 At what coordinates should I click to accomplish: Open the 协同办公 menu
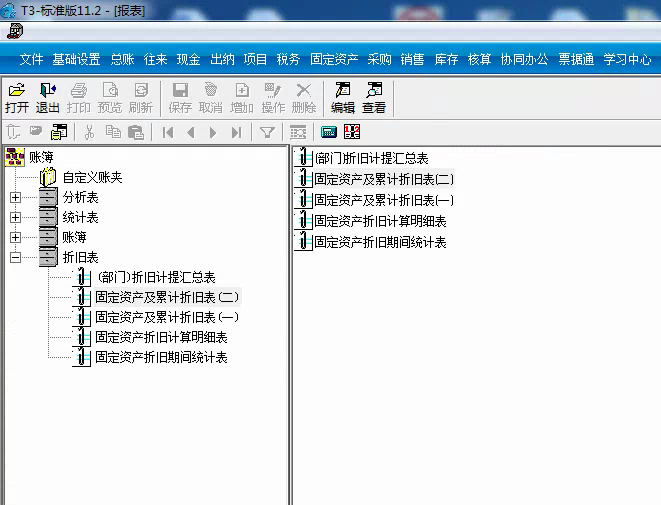(524, 59)
